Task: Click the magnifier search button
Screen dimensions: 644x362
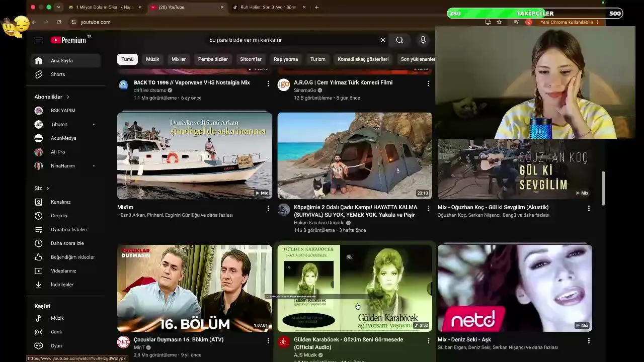Action: pos(399,40)
